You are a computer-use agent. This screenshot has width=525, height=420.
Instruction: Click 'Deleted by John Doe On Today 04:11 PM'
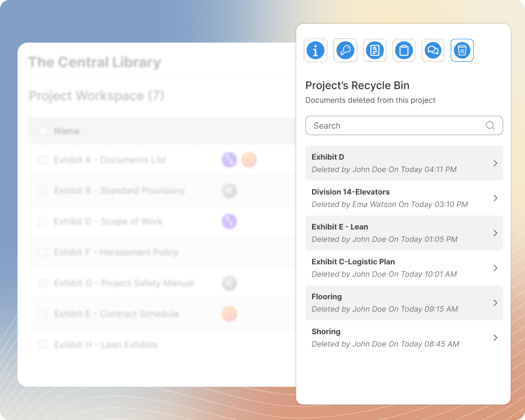pyautogui.click(x=384, y=170)
